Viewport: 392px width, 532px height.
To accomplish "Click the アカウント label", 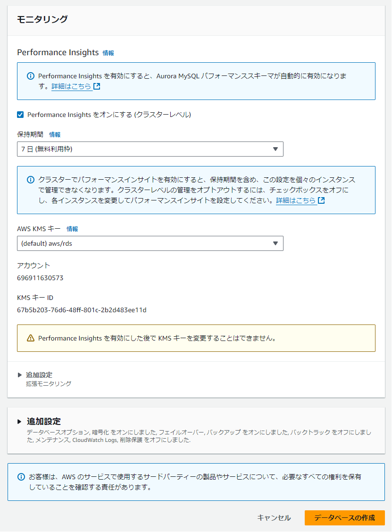I will [x=33, y=266].
